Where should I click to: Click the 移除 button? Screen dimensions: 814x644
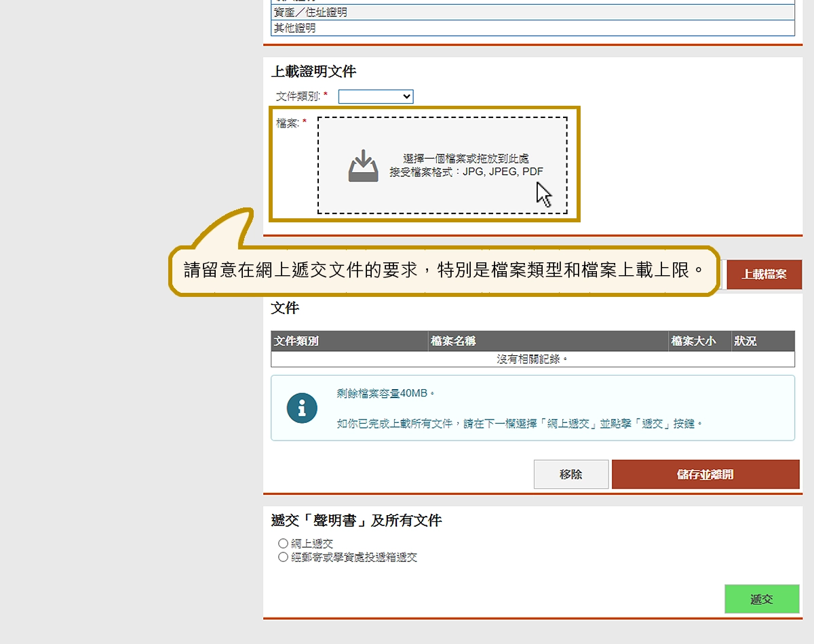[570, 475]
